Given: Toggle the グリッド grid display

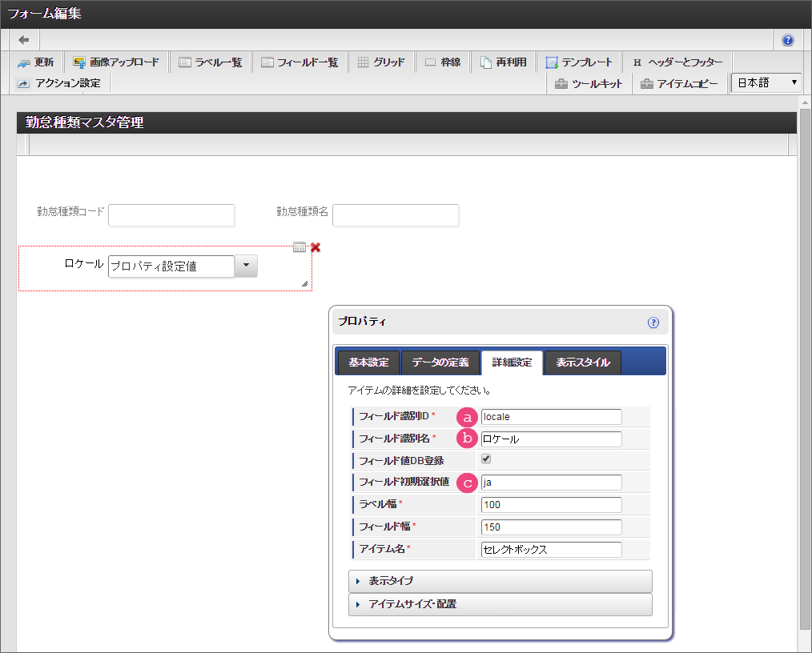Looking at the screenshot, I should (381, 62).
